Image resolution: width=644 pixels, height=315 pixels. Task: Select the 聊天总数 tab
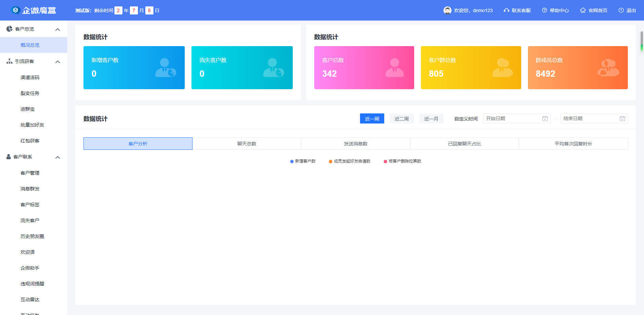tap(247, 144)
